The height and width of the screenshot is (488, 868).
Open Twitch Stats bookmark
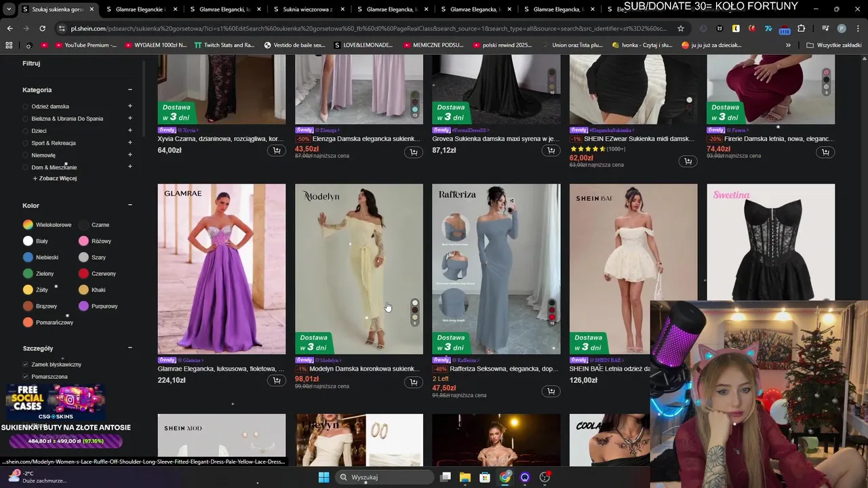224,45
